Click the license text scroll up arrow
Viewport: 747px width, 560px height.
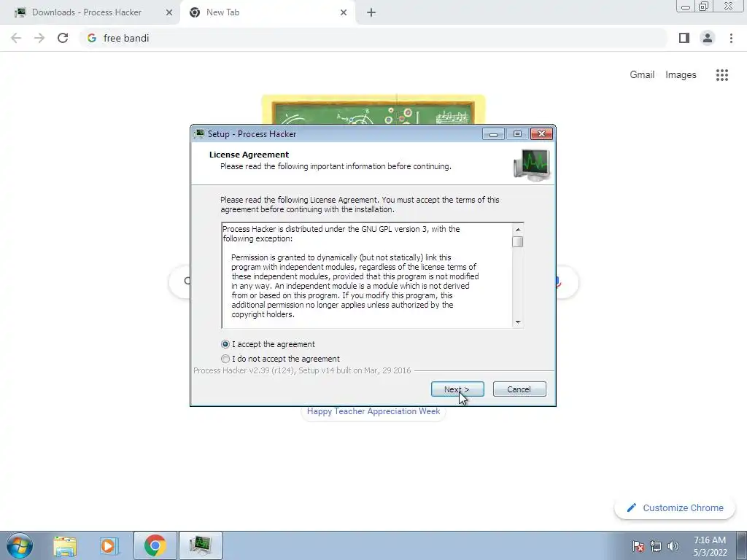517,230
